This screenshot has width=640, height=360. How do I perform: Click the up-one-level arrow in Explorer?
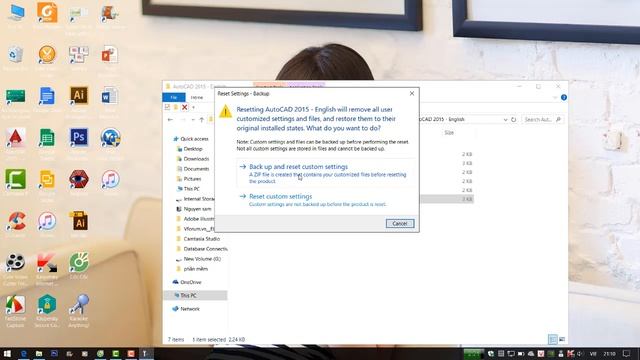point(201,120)
